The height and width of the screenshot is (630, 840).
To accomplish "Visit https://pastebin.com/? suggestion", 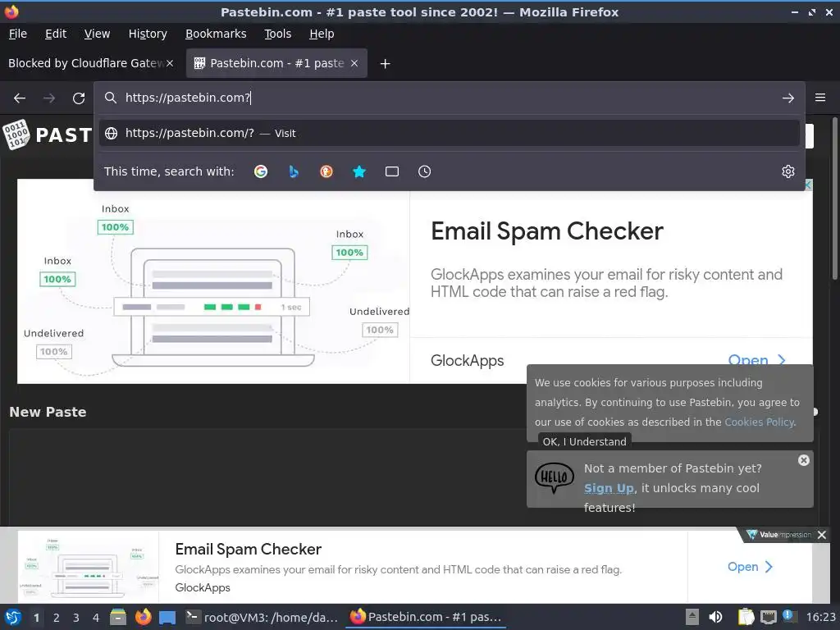I will 449,133.
